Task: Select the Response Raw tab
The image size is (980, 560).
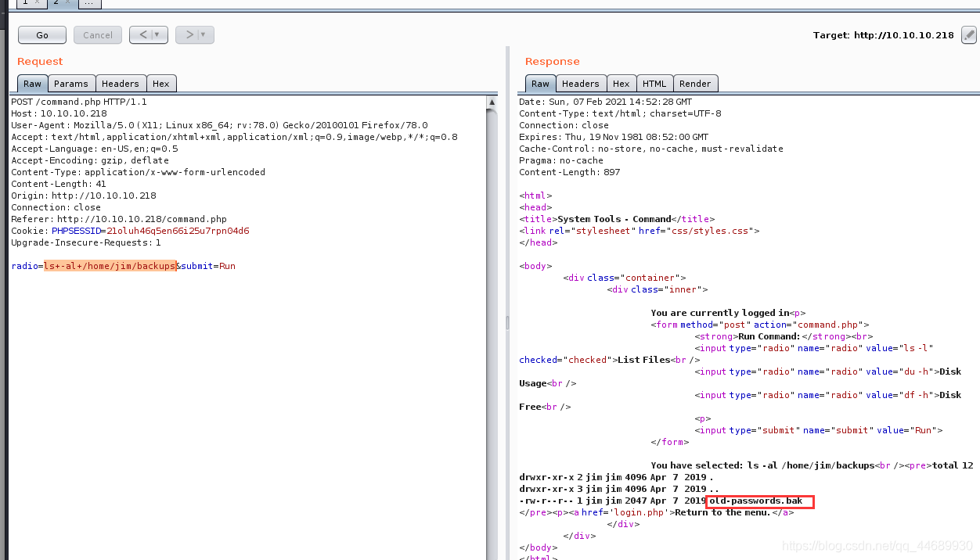Action: tap(541, 84)
